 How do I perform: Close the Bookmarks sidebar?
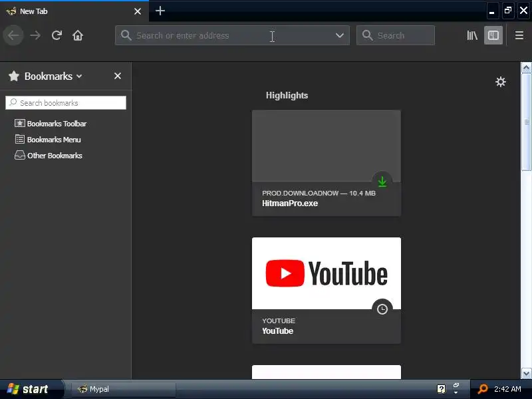(118, 76)
